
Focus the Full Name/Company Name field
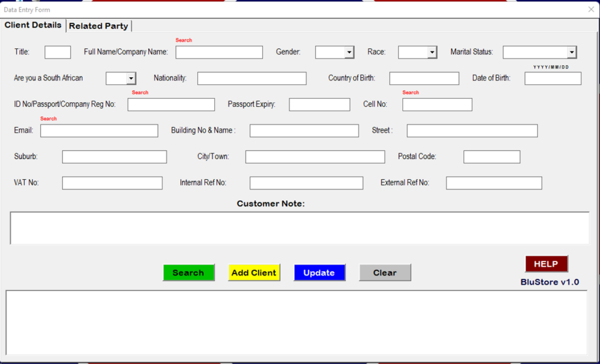click(219, 53)
